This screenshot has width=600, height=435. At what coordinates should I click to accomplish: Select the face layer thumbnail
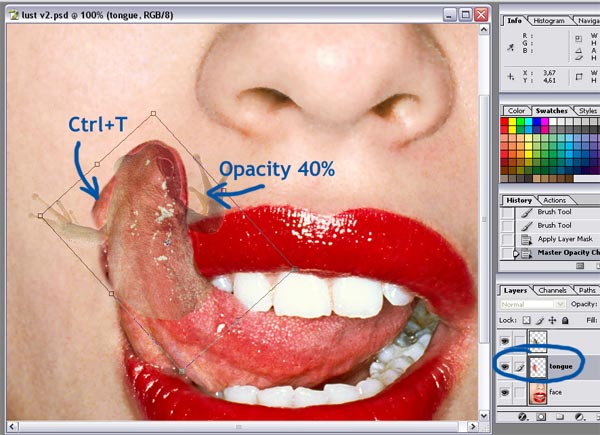540,394
